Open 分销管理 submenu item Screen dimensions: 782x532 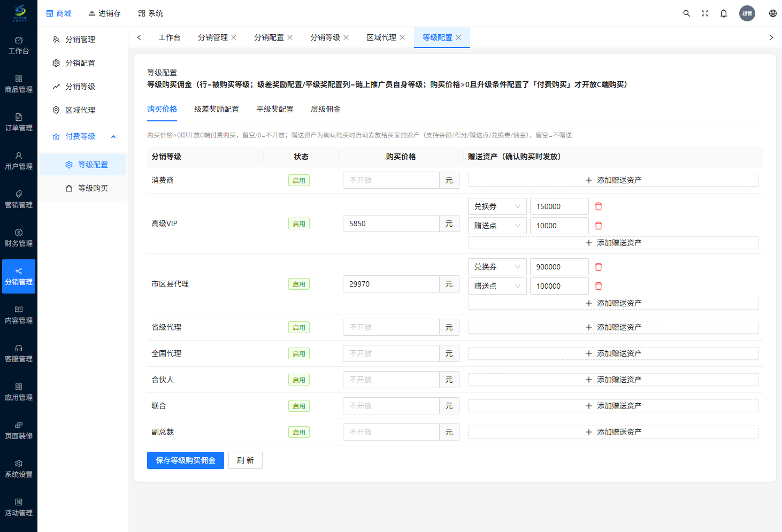(83, 40)
